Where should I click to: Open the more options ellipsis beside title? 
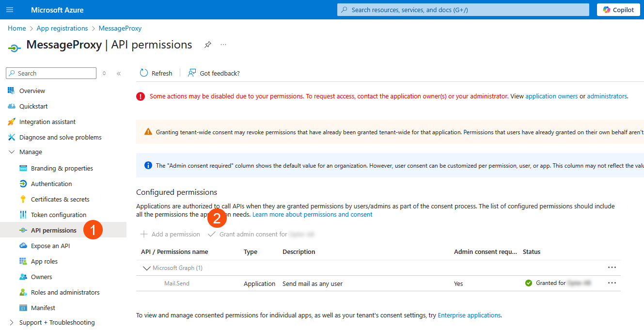point(223,45)
